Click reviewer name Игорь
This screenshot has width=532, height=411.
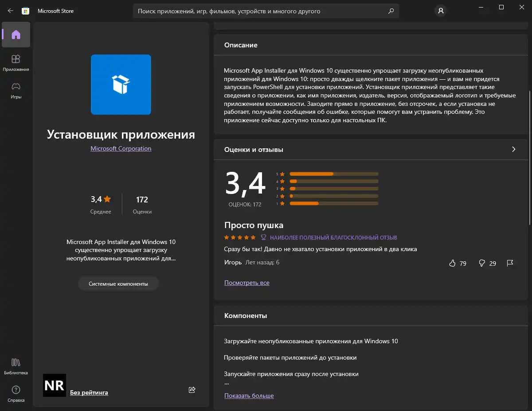click(233, 262)
